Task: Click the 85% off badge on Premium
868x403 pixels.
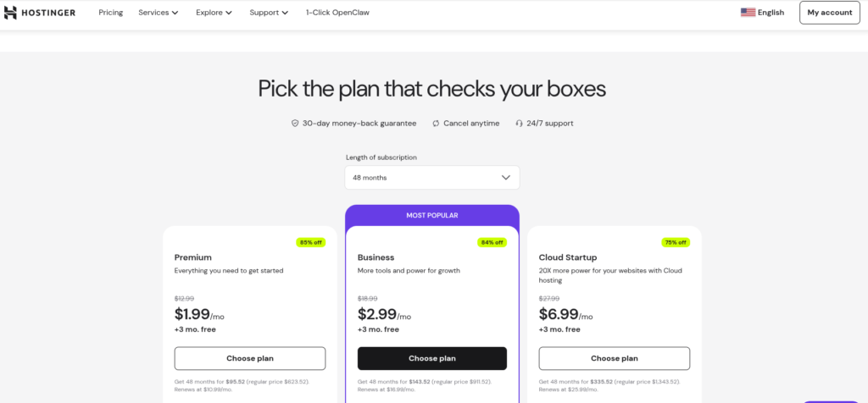Action: pyautogui.click(x=309, y=242)
